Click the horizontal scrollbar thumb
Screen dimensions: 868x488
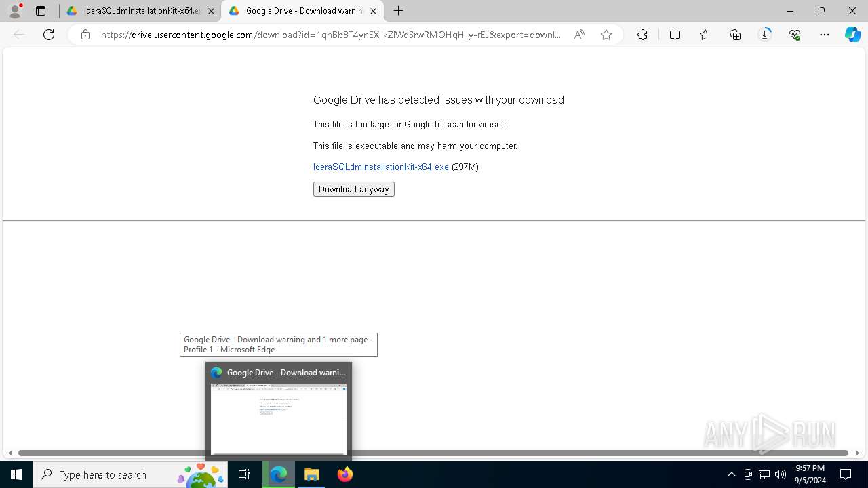pos(433,453)
